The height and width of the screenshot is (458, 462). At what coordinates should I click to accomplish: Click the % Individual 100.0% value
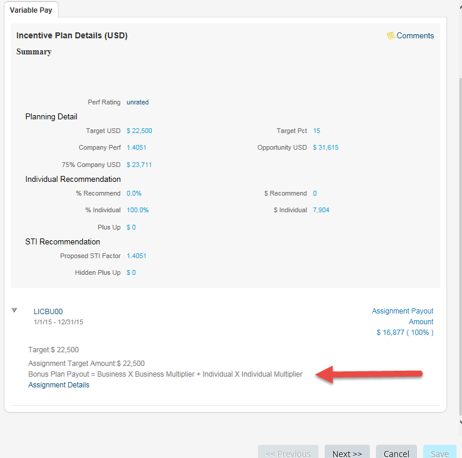coord(138,210)
